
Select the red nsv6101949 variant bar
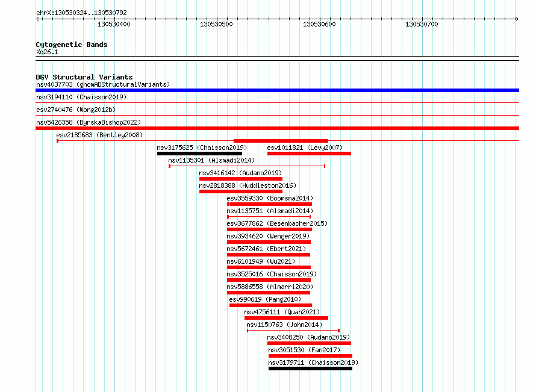click(x=269, y=267)
